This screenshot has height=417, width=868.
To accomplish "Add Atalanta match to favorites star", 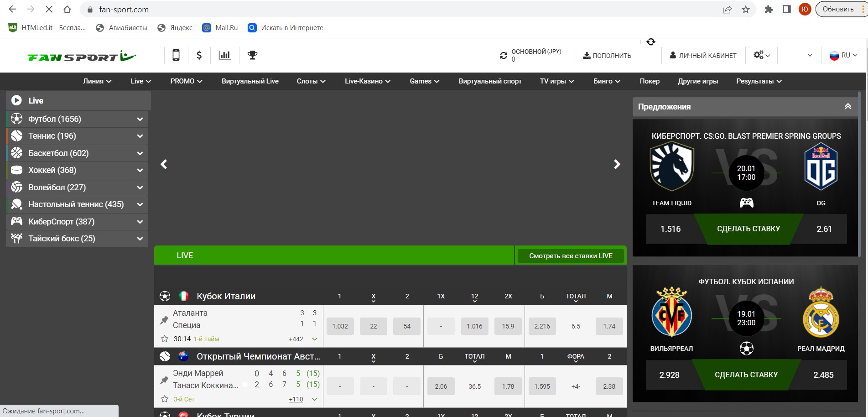I will 165,339.
